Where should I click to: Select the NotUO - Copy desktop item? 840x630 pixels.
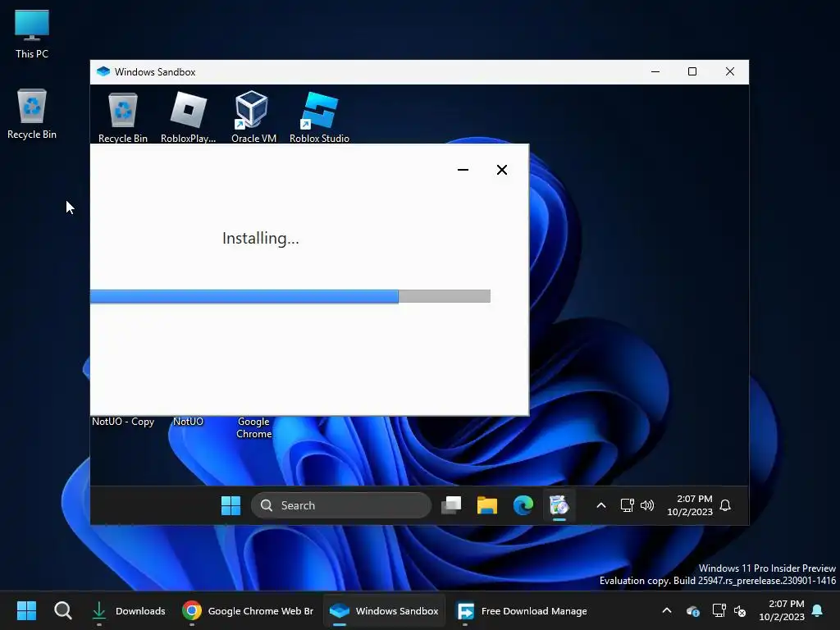pyautogui.click(x=123, y=422)
